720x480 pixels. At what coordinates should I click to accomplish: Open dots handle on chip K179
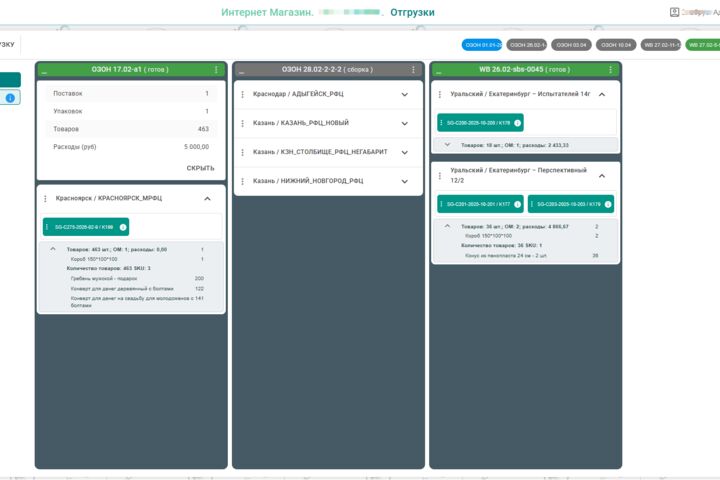532,204
